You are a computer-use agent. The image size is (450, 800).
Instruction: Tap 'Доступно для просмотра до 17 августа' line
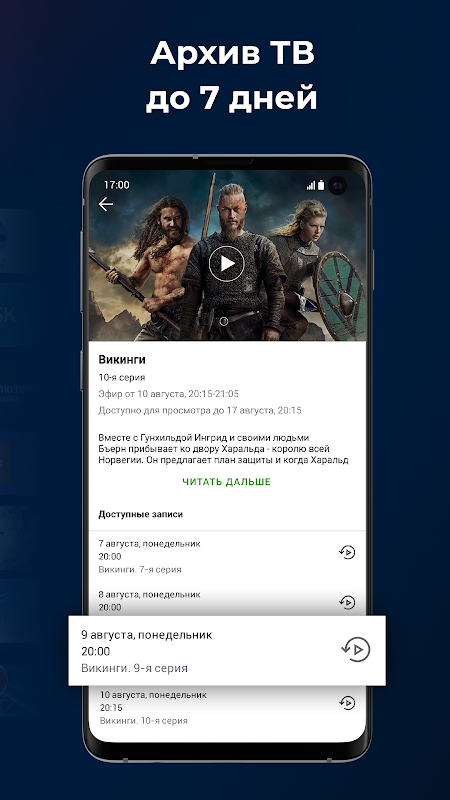pyautogui.click(x=200, y=410)
